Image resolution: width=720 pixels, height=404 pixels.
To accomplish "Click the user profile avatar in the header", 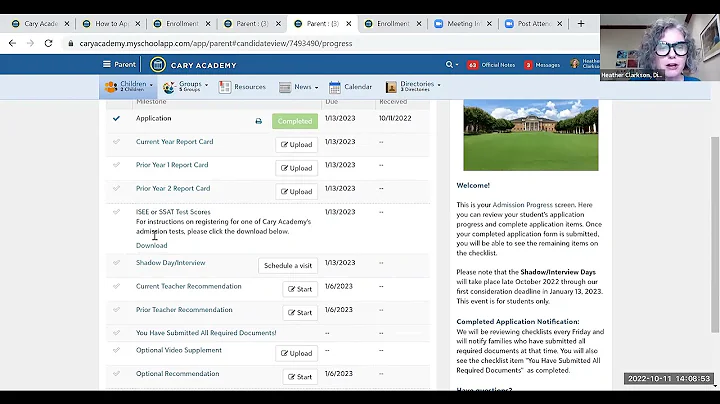I will coord(575,64).
